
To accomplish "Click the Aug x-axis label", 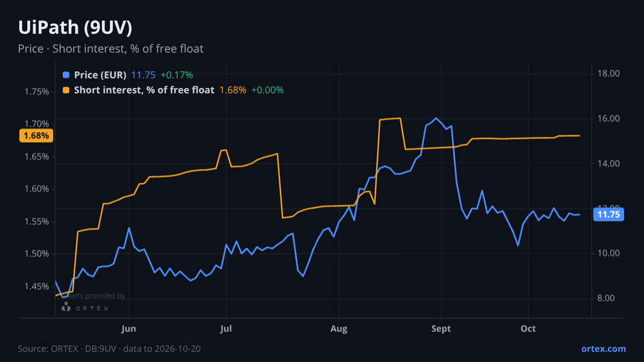I will click(x=339, y=328).
